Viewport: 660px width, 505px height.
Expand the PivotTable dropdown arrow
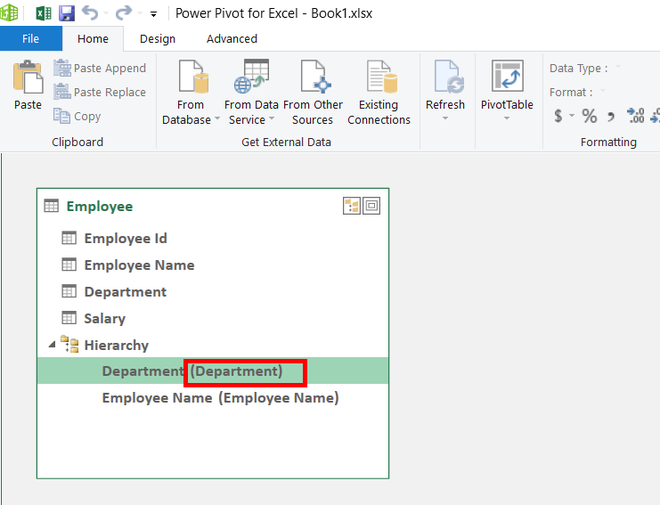click(x=507, y=118)
